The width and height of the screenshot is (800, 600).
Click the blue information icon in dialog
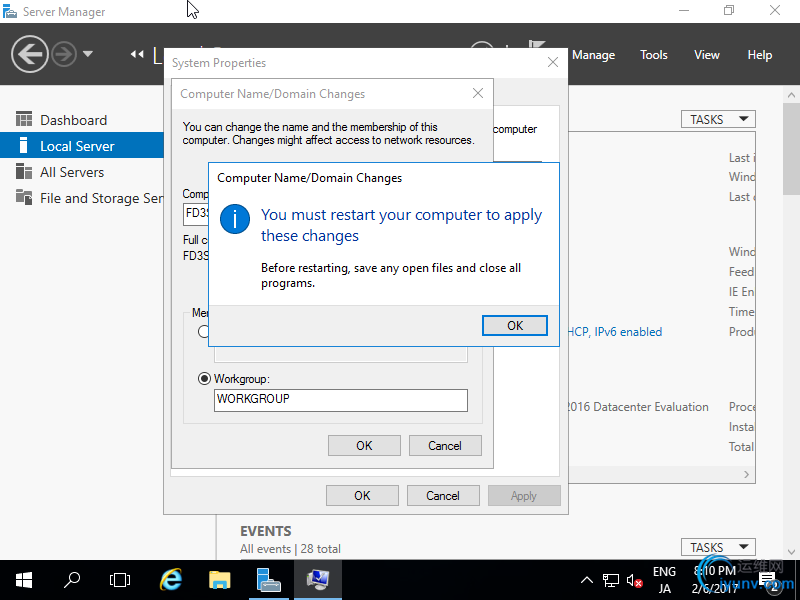[235, 219]
